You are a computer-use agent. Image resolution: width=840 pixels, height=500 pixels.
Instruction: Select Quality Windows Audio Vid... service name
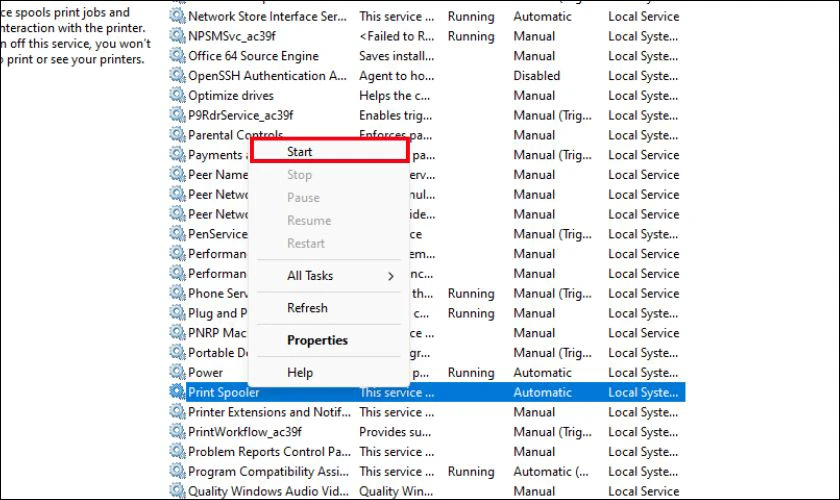click(x=268, y=491)
